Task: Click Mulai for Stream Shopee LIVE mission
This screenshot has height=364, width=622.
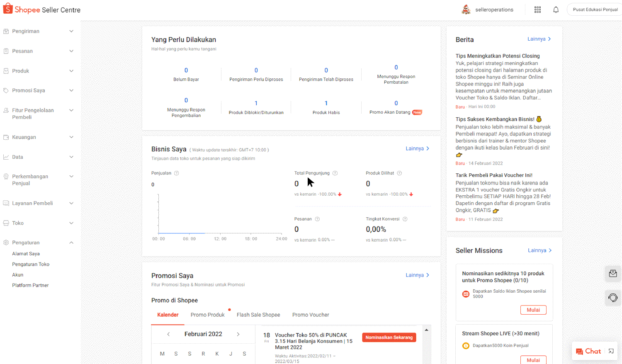Action: tap(533, 360)
